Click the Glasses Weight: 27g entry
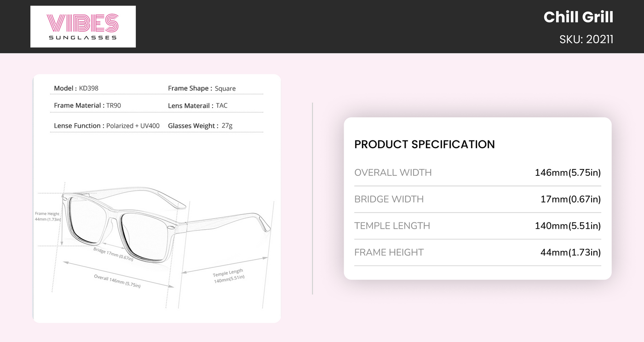Viewport: 644px width, 342px height. 200,126
